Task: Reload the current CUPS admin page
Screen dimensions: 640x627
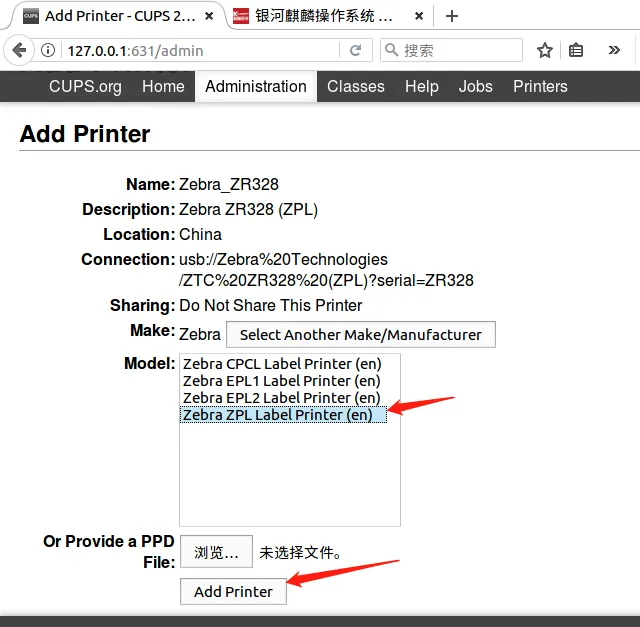Action: [x=355, y=50]
